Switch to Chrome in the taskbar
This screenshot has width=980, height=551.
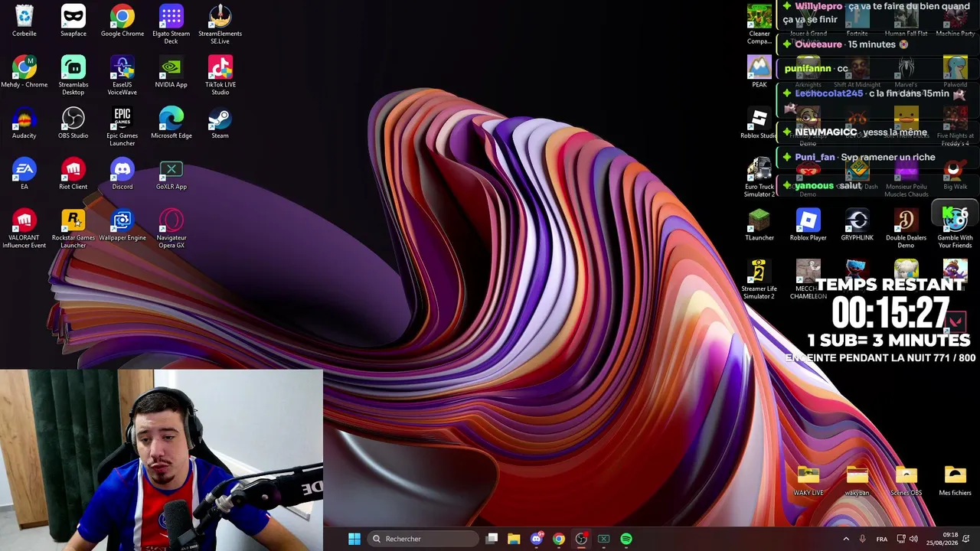(x=559, y=539)
